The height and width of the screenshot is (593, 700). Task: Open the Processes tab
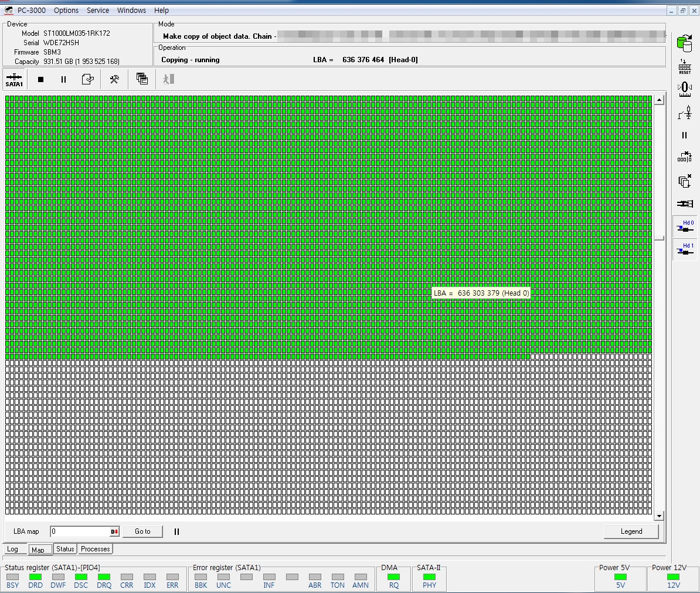[95, 549]
